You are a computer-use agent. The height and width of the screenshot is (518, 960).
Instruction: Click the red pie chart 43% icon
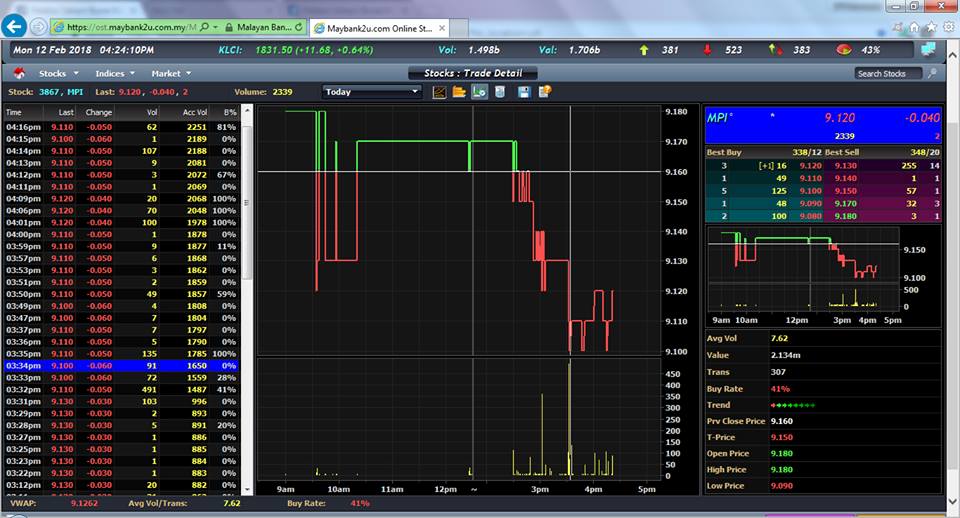[844, 50]
